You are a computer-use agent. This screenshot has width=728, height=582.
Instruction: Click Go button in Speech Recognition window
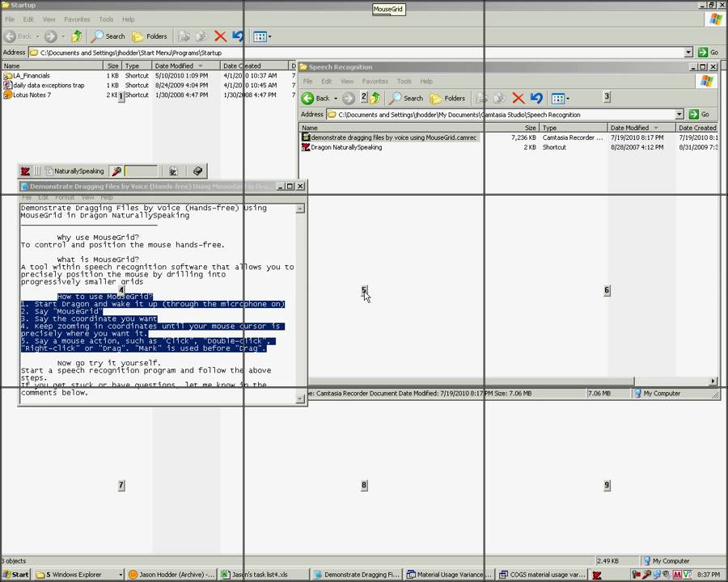[x=700, y=114]
